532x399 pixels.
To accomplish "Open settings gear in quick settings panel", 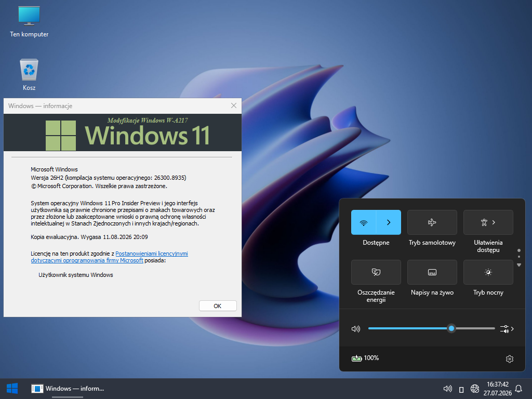I will pyautogui.click(x=509, y=358).
